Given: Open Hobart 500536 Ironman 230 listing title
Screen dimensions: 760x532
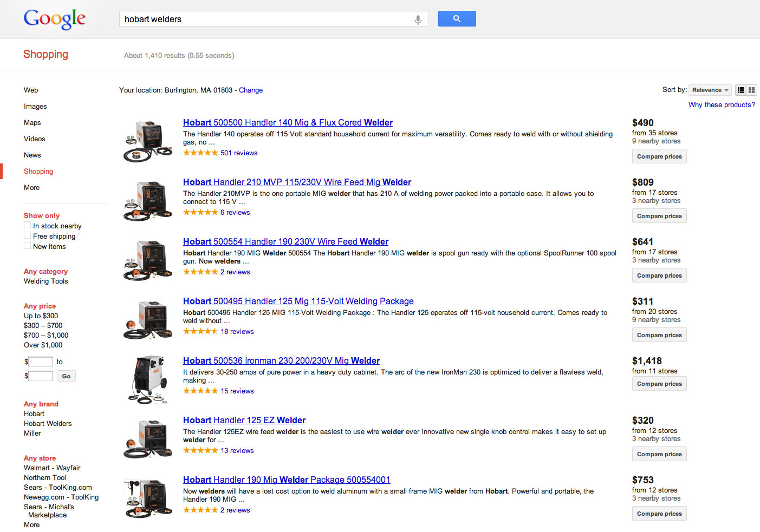Looking at the screenshot, I should [x=281, y=361].
